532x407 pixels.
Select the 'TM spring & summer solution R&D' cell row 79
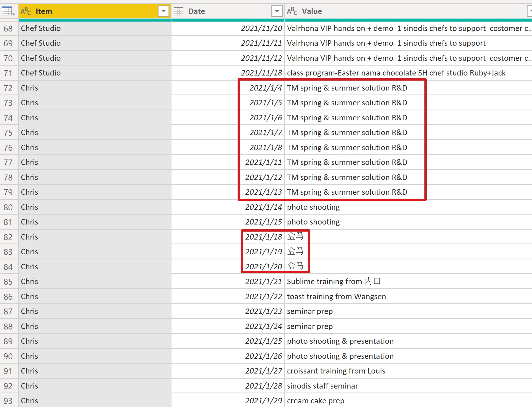347,192
